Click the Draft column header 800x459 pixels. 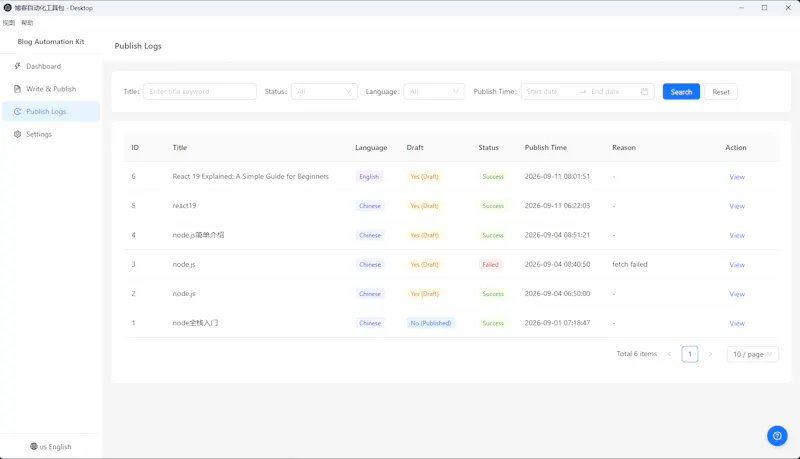point(415,148)
